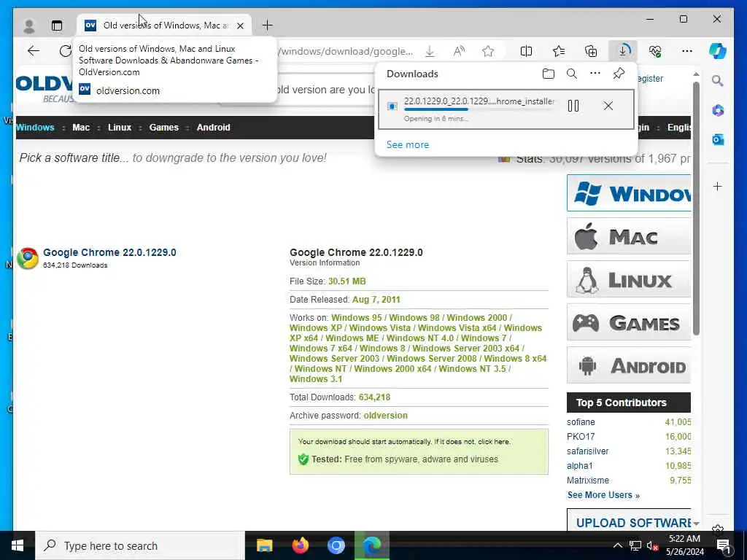Cancel the chrome installer download
Screen dimensions: 747x560
coord(608,106)
